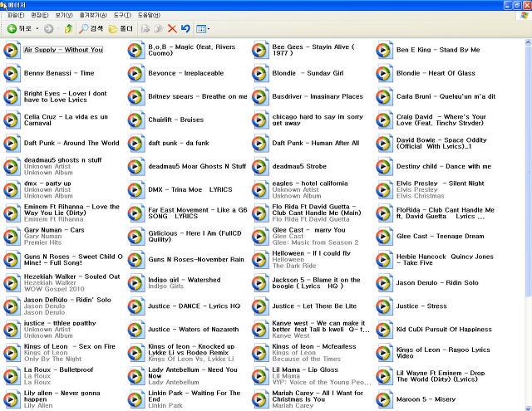Click the Copy To folder toolbar icon

click(x=159, y=29)
